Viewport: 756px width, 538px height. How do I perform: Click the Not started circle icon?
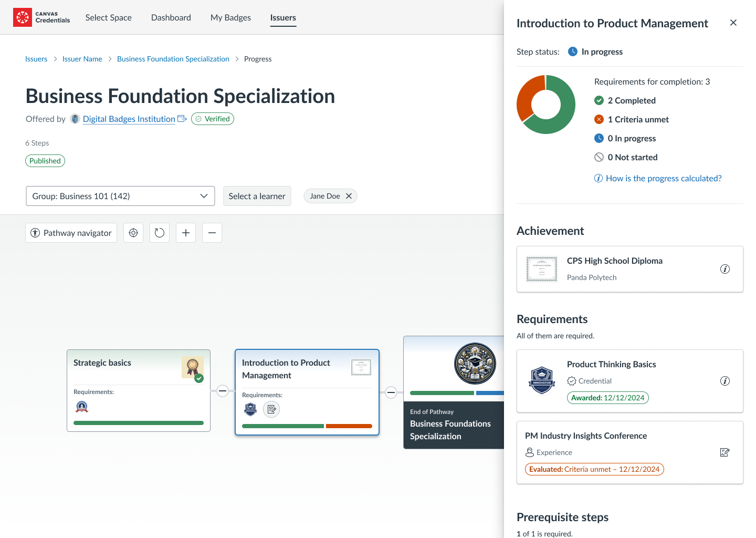click(599, 157)
